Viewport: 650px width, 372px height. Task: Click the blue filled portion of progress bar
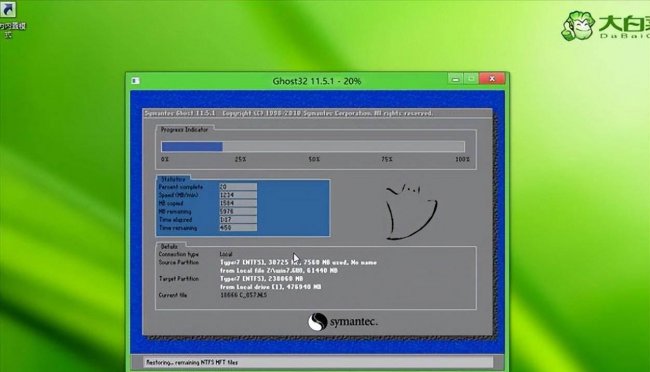point(192,146)
